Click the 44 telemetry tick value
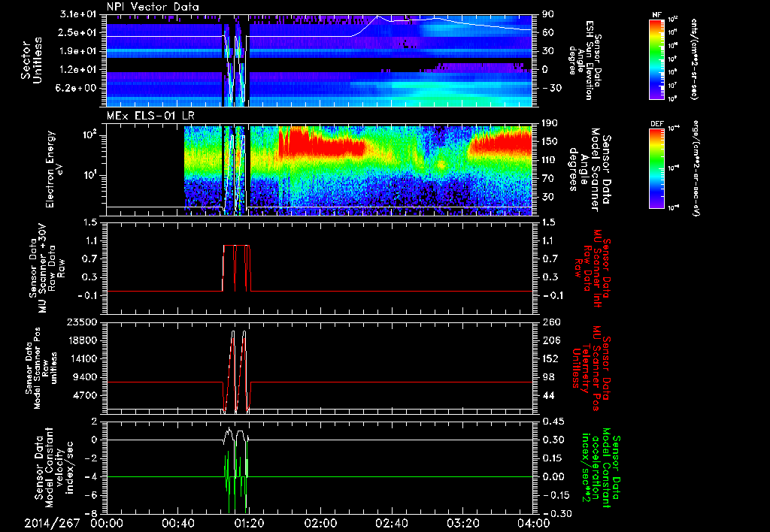Image resolution: width=770 pixels, height=532 pixels. (x=548, y=395)
